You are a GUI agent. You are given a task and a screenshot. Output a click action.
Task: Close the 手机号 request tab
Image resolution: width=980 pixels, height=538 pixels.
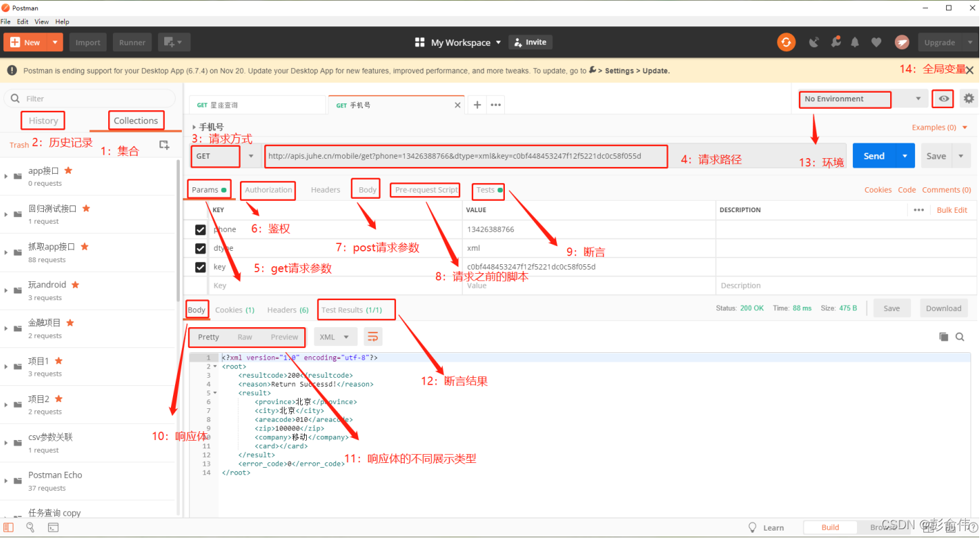pyautogui.click(x=458, y=105)
